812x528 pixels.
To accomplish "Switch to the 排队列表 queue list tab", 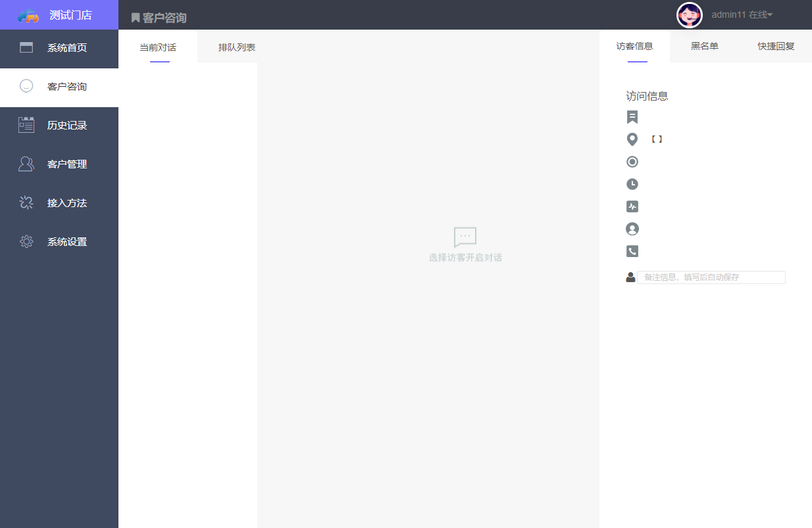I will click(237, 47).
